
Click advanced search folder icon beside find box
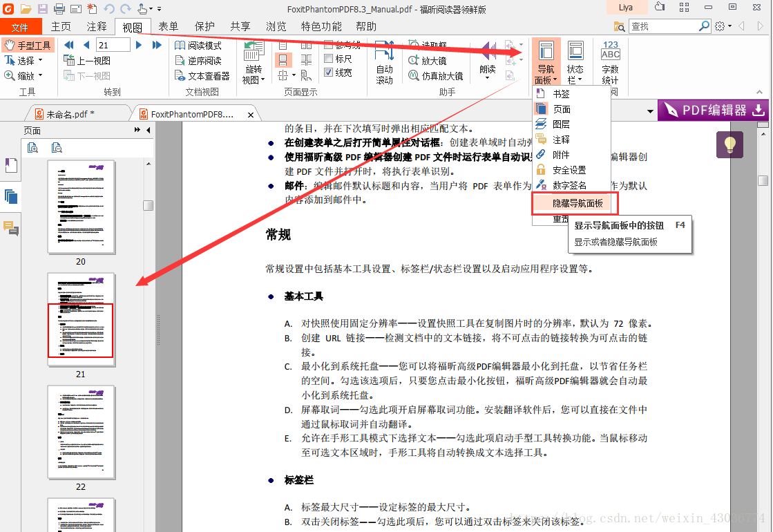coord(619,26)
